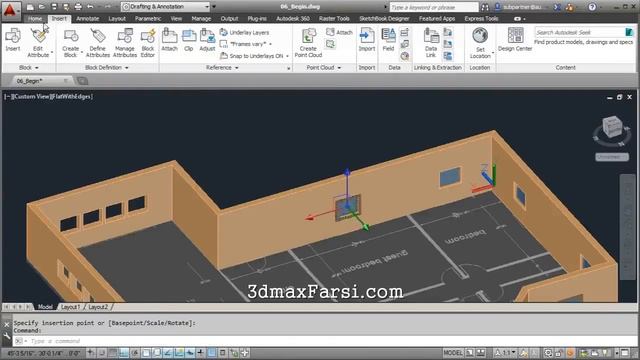640x360 pixels.
Task: Switch to the Manage ribbon tab
Action: (x=201, y=18)
